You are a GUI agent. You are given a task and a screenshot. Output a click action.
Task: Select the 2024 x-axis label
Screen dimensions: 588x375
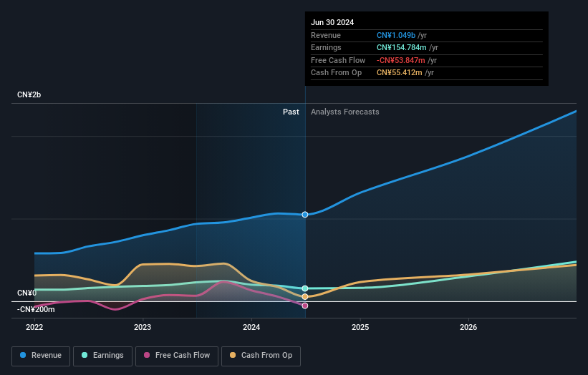pos(251,328)
